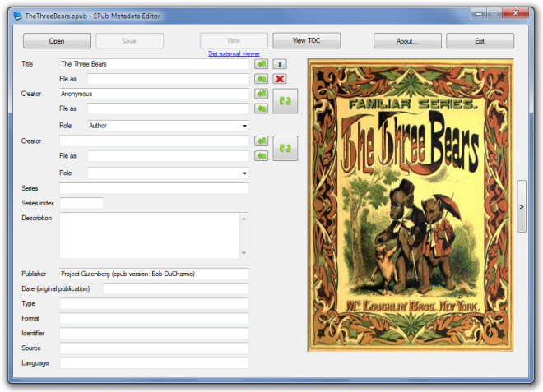Click the Exit button
Viewport: 543px width, 392px height.
[480, 41]
